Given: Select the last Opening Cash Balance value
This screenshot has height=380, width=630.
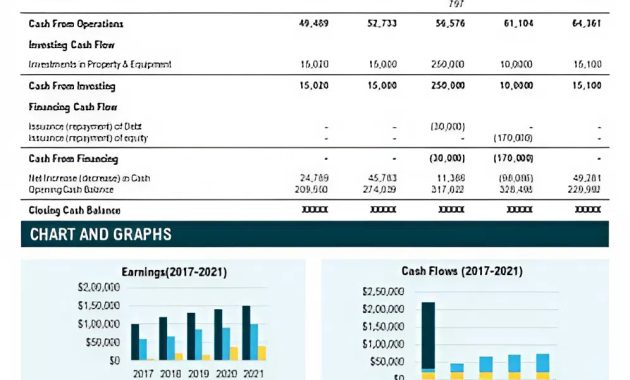Looking at the screenshot, I should pos(585,189).
